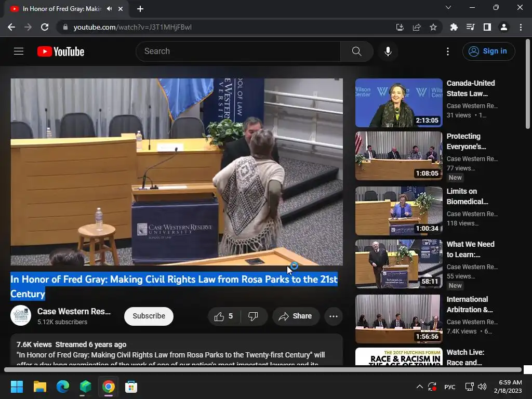Open Microsoft Store from taskbar
The height and width of the screenshot is (399, 532).
pos(131,387)
